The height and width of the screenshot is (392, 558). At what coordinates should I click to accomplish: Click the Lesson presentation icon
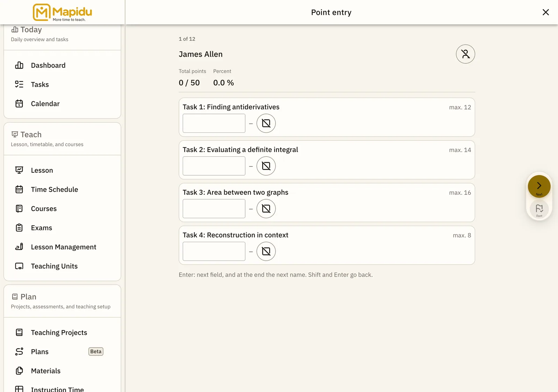(19, 170)
